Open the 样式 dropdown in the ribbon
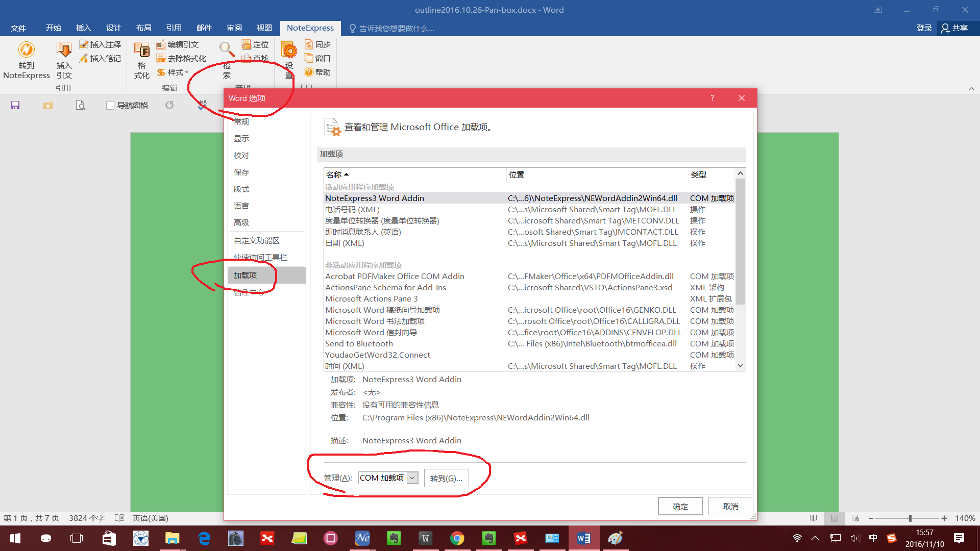The image size is (980, 551). (x=173, y=72)
